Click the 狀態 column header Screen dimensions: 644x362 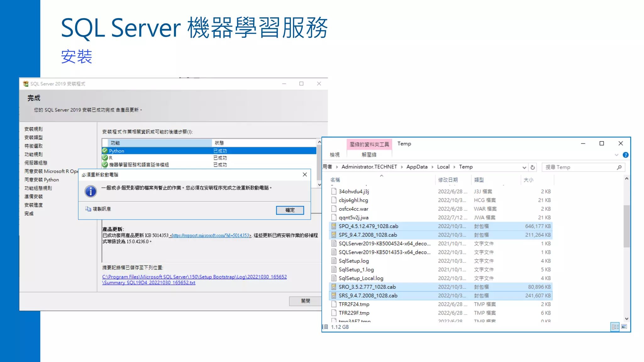pyautogui.click(x=264, y=143)
